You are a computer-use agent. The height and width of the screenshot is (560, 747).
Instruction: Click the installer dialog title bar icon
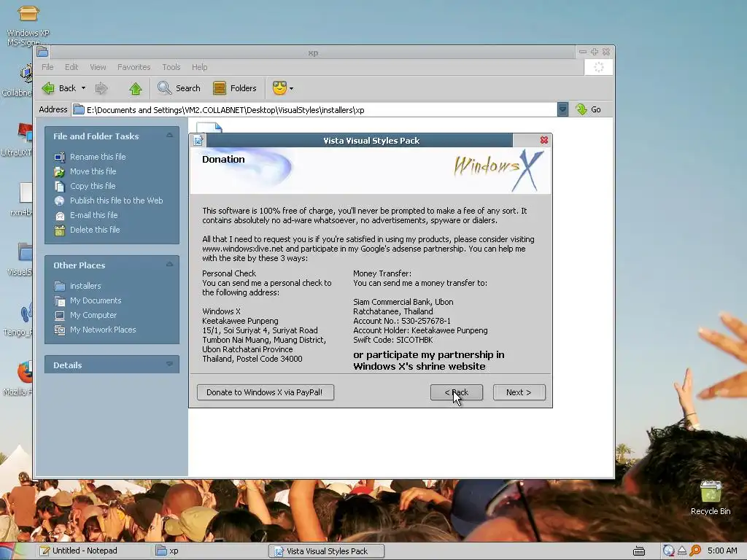(x=198, y=141)
